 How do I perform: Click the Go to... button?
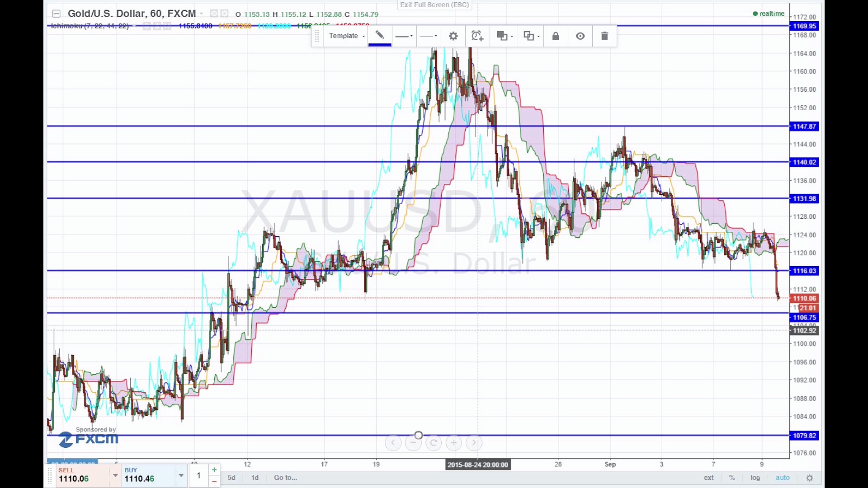[285, 478]
